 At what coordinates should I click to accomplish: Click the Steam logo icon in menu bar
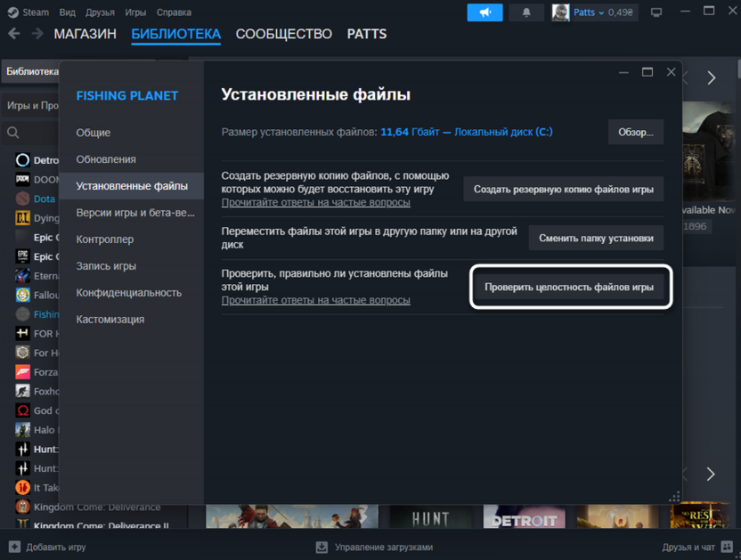(12, 12)
